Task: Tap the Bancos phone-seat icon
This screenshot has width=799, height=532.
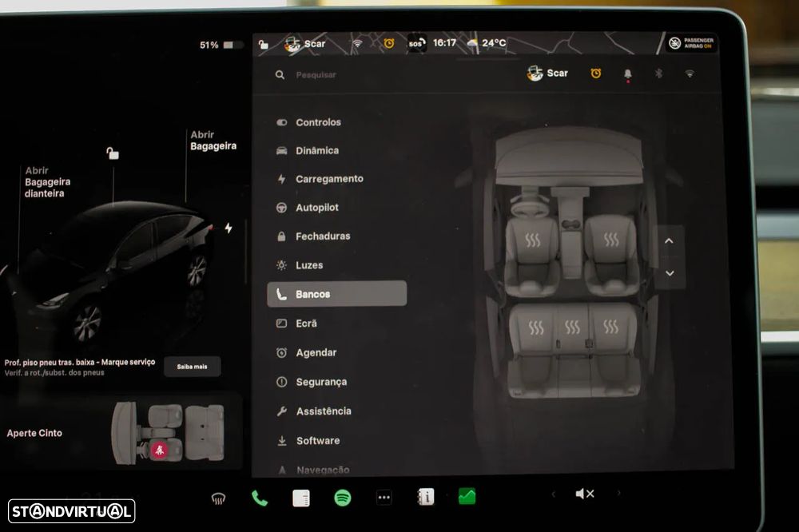Action: click(281, 294)
